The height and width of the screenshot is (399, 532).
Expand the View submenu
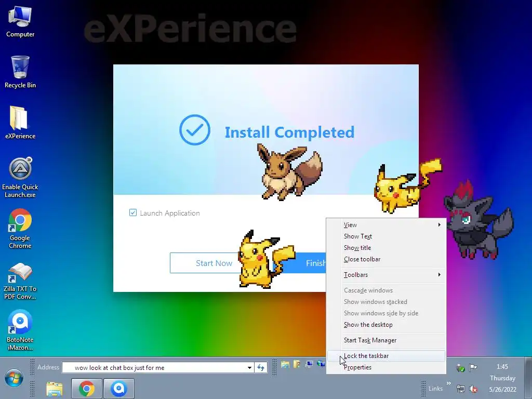point(386,224)
